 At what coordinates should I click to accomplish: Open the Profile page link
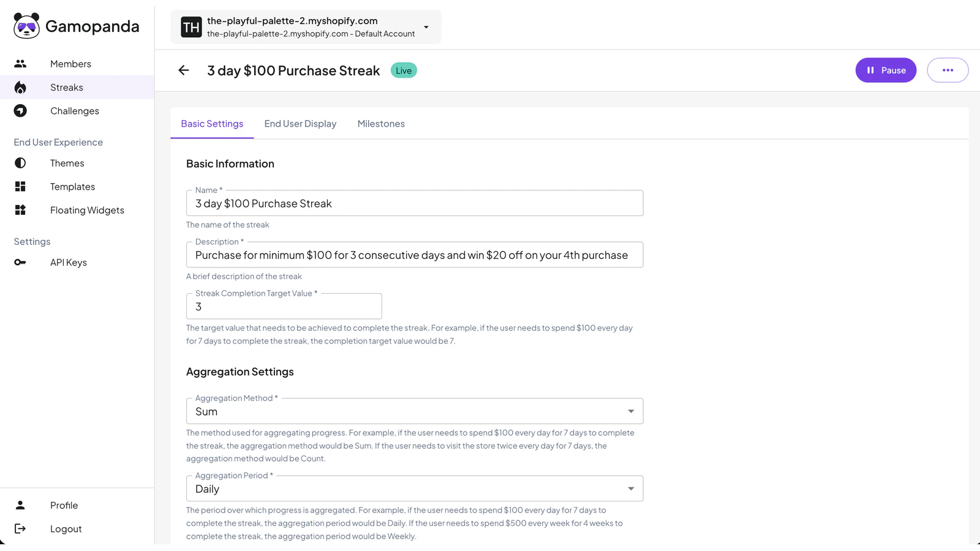[64, 505]
